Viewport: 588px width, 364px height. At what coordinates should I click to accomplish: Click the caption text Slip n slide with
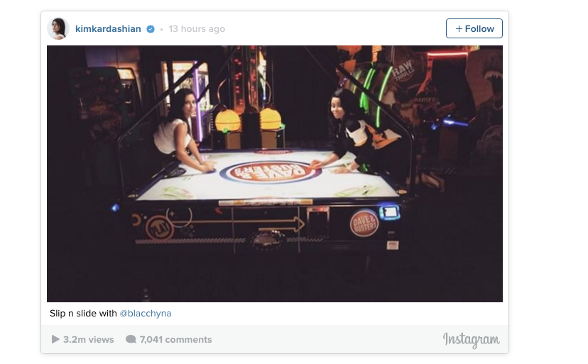[x=83, y=314]
